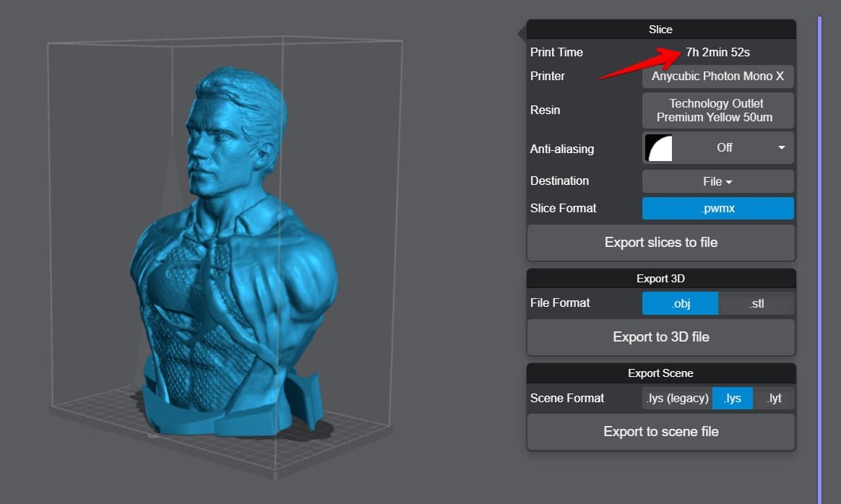
Task: Export slices to file
Action: tap(661, 243)
